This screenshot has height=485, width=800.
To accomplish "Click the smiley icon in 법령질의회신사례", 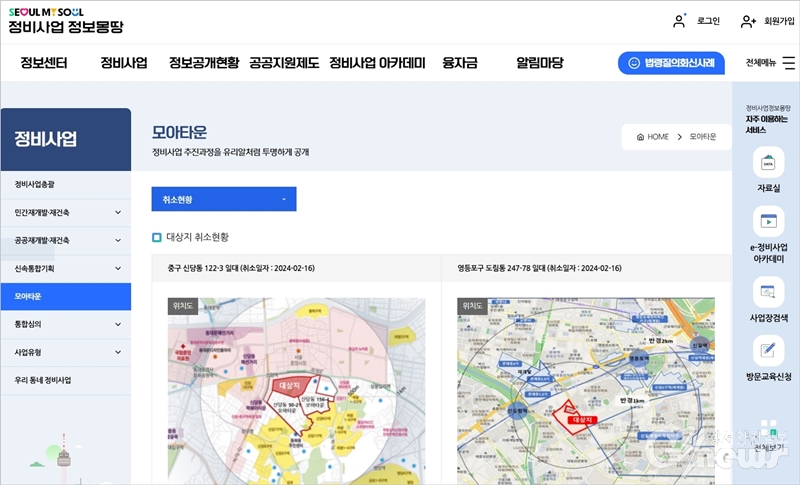I will point(634,63).
